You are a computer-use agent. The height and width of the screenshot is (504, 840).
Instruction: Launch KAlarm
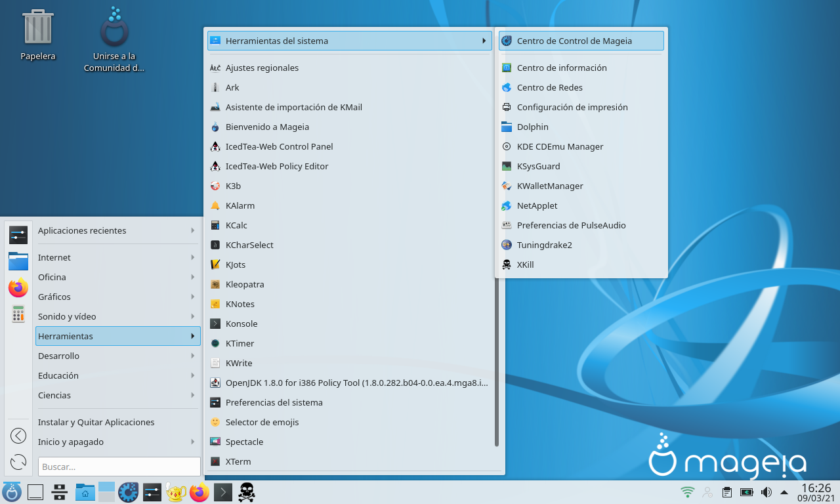pos(349,205)
